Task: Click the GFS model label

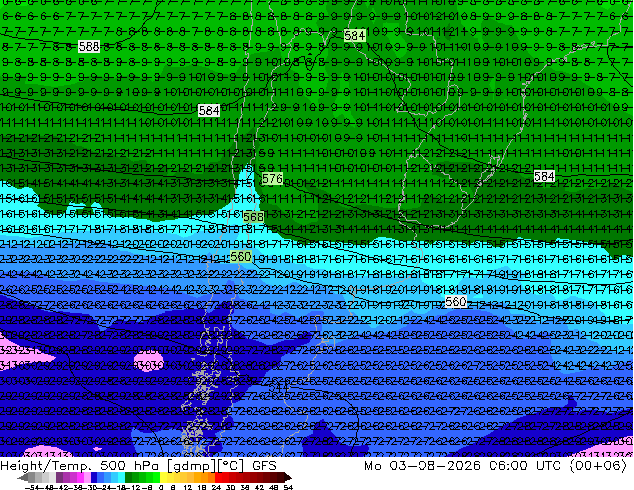Action: click(264, 466)
